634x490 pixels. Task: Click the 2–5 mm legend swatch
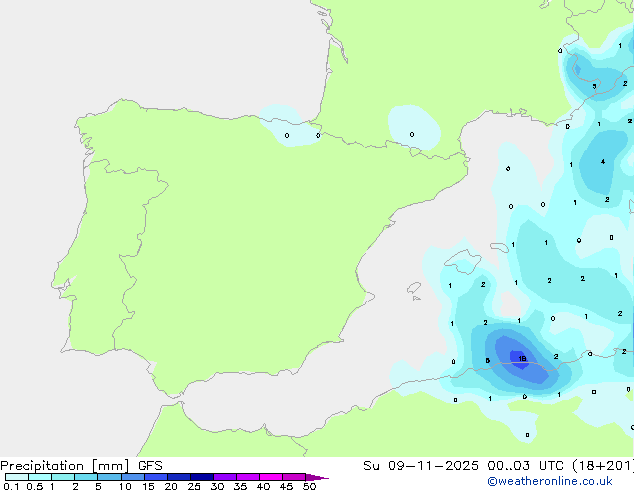point(86,477)
